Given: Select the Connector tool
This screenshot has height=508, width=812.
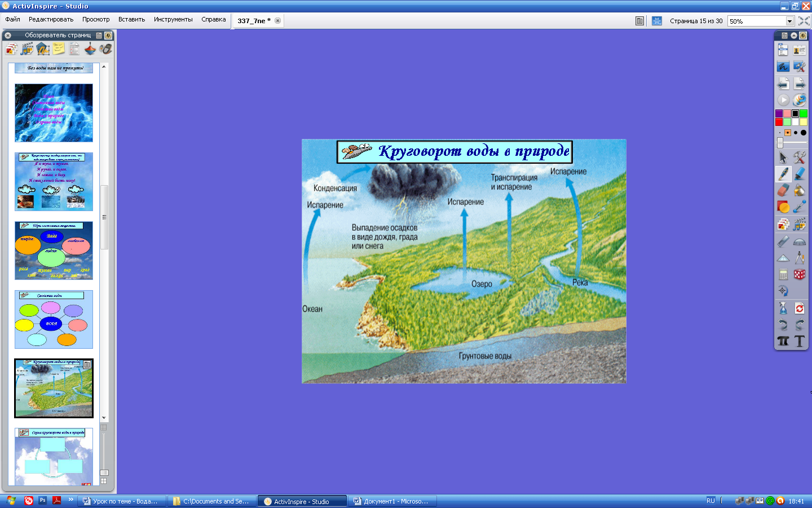Looking at the screenshot, I should click(800, 207).
